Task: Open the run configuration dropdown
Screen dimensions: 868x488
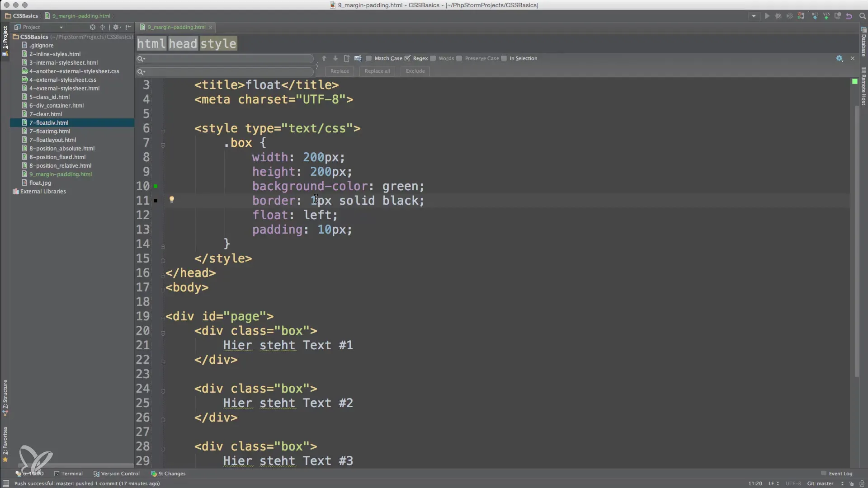Action: pos(754,16)
